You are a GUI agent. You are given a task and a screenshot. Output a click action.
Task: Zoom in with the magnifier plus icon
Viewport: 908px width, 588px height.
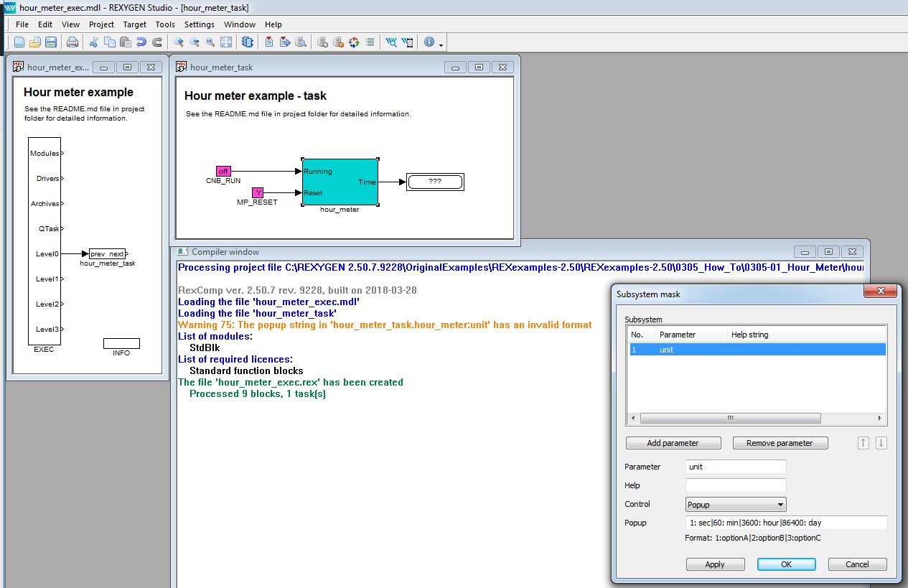tap(178, 42)
